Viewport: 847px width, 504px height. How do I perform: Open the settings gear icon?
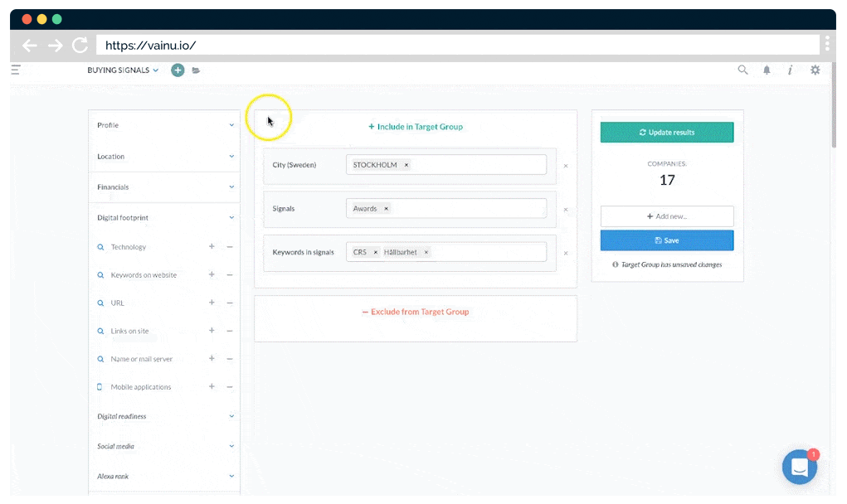click(x=815, y=70)
